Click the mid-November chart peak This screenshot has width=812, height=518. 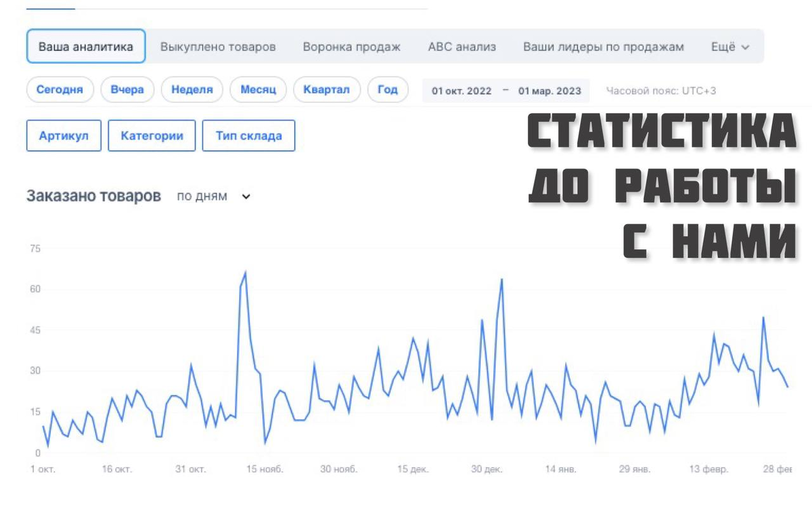(245, 273)
